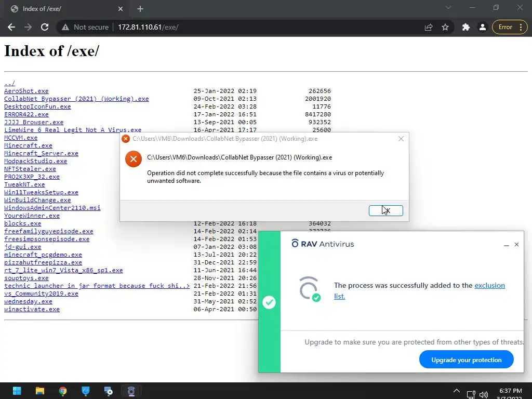
Task: Download WinBuildChange.exe
Action: point(37,200)
